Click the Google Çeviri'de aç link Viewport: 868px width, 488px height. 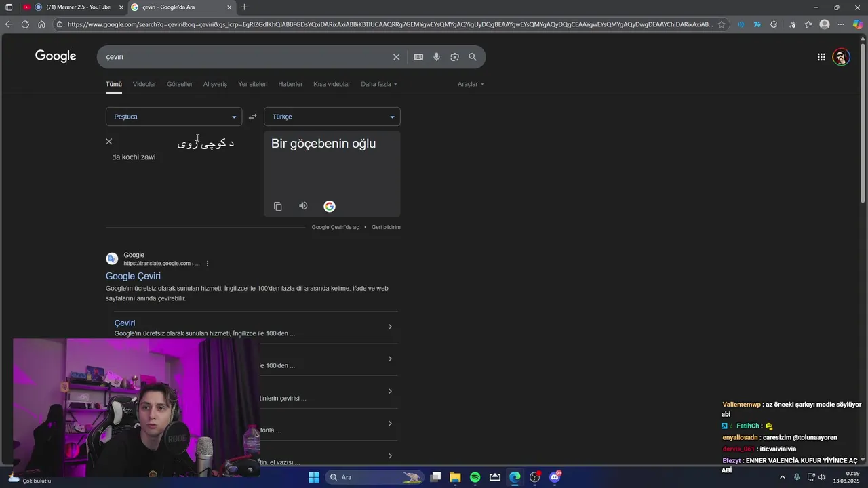pos(335,227)
